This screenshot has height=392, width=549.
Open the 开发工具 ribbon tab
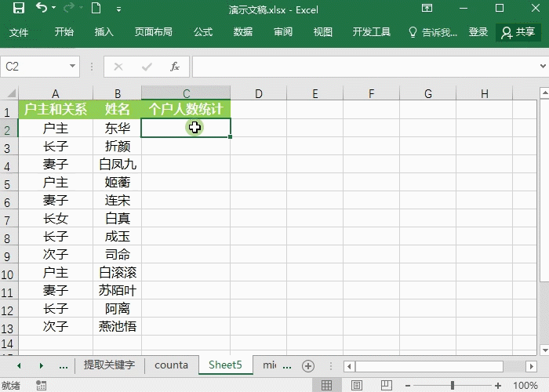click(372, 32)
